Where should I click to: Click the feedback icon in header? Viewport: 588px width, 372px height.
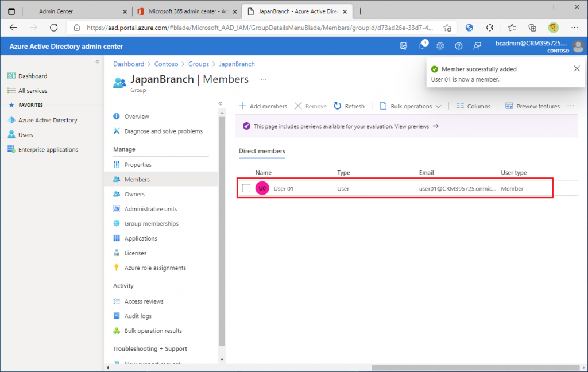477,46
